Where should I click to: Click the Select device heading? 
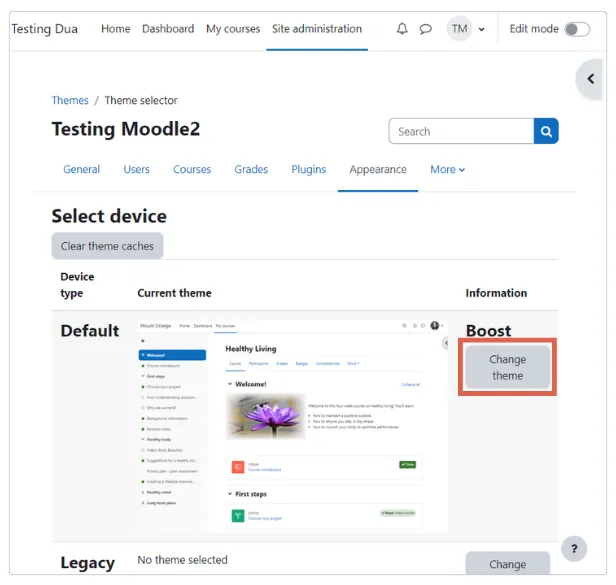click(x=109, y=216)
